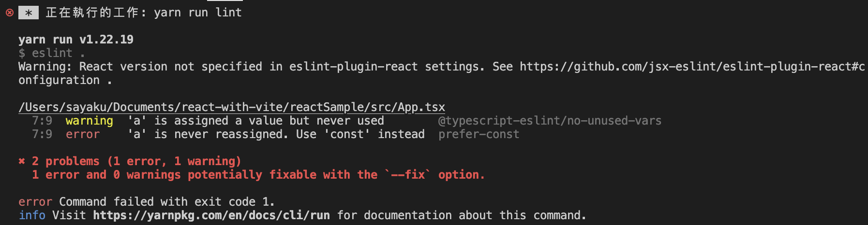
Task: Click the 7:9 position on warning line
Action: pos(42,121)
